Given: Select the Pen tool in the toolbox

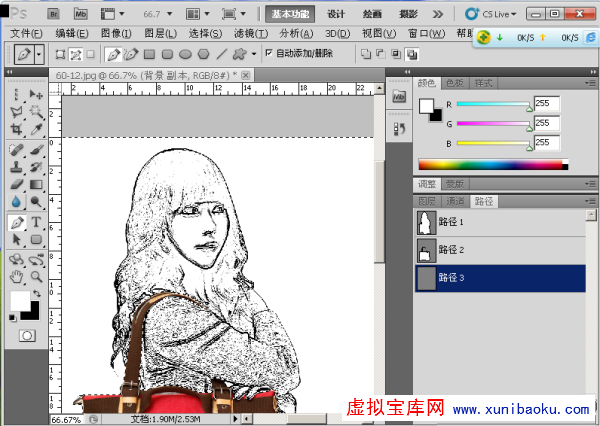Looking at the screenshot, I should coord(16,222).
